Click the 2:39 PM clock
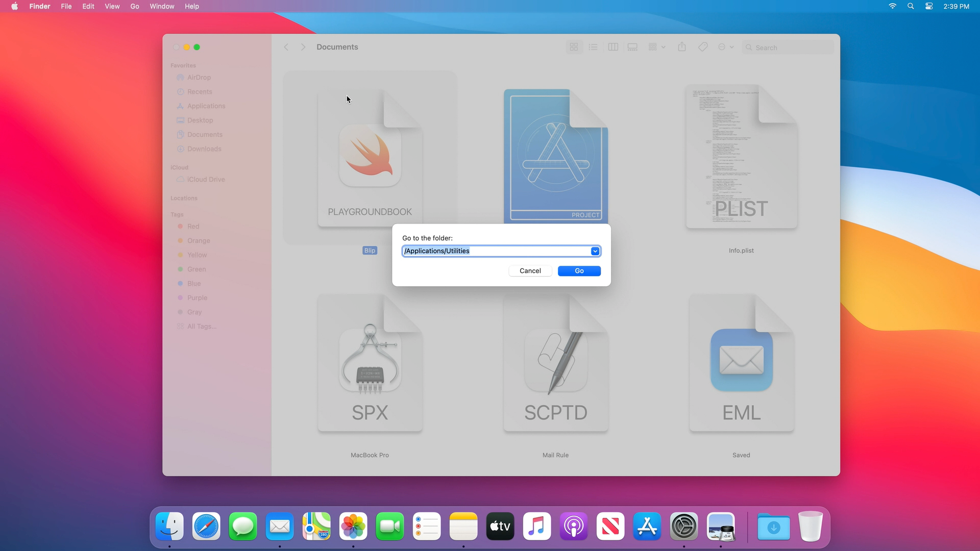 tap(956, 6)
